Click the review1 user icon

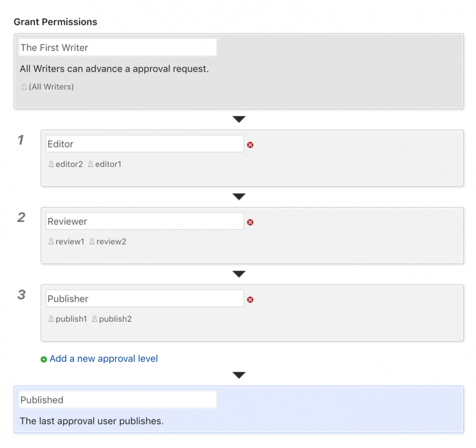coord(51,242)
